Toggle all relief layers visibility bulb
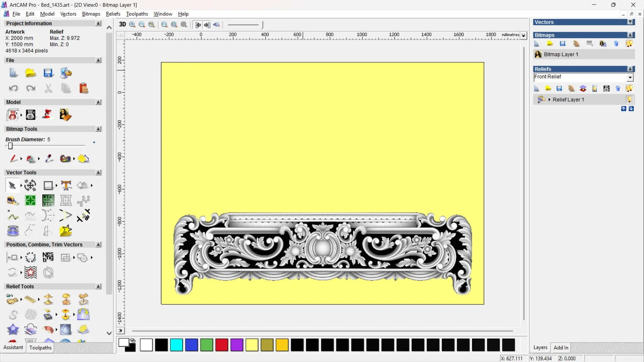Image resolution: width=644 pixels, height=362 pixels. (x=629, y=88)
